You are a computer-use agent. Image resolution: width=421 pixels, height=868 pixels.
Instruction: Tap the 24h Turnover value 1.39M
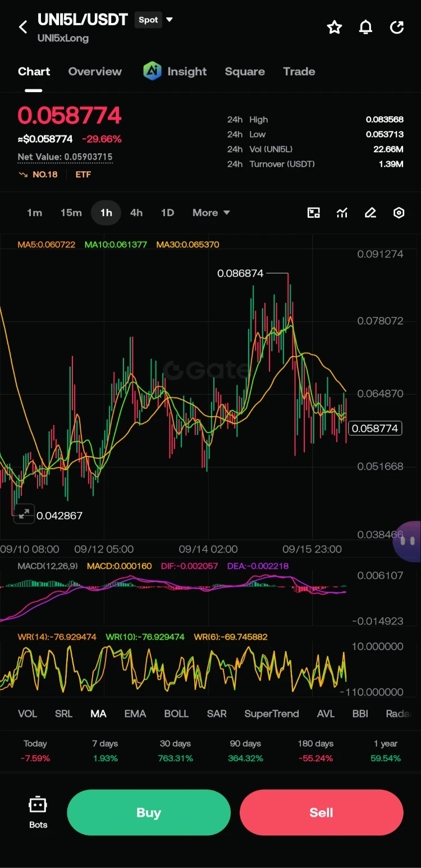click(x=391, y=164)
